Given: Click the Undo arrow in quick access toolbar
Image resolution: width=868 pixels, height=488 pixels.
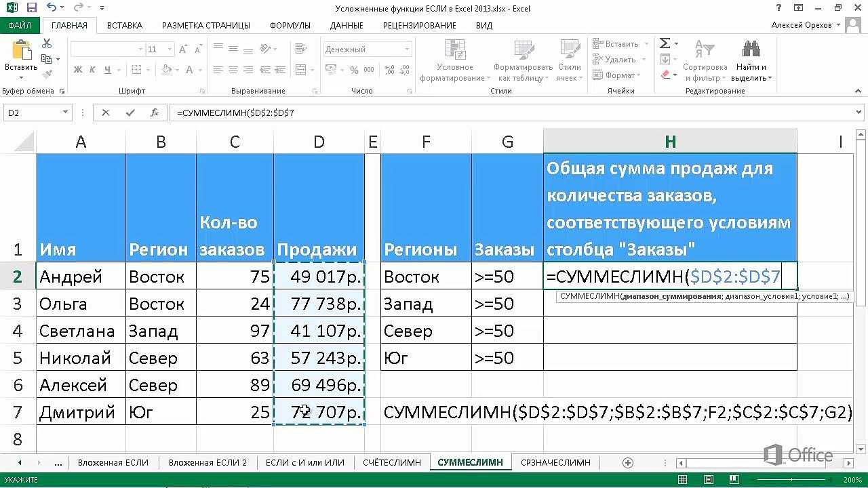Looking at the screenshot, I should click(x=52, y=8).
